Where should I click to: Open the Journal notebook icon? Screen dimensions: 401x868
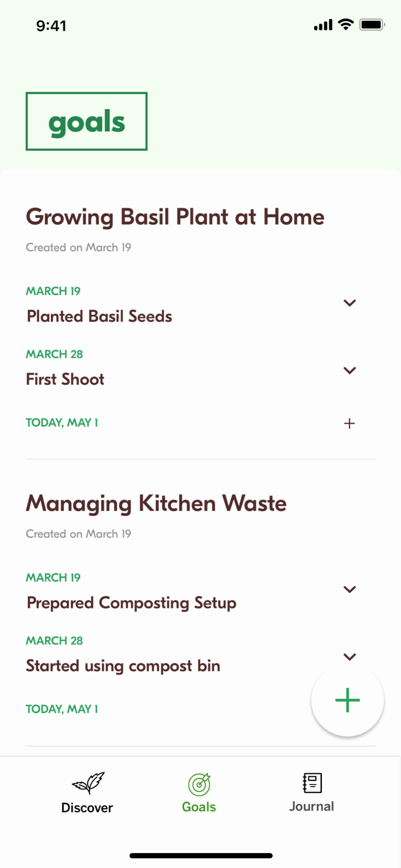pyautogui.click(x=312, y=783)
